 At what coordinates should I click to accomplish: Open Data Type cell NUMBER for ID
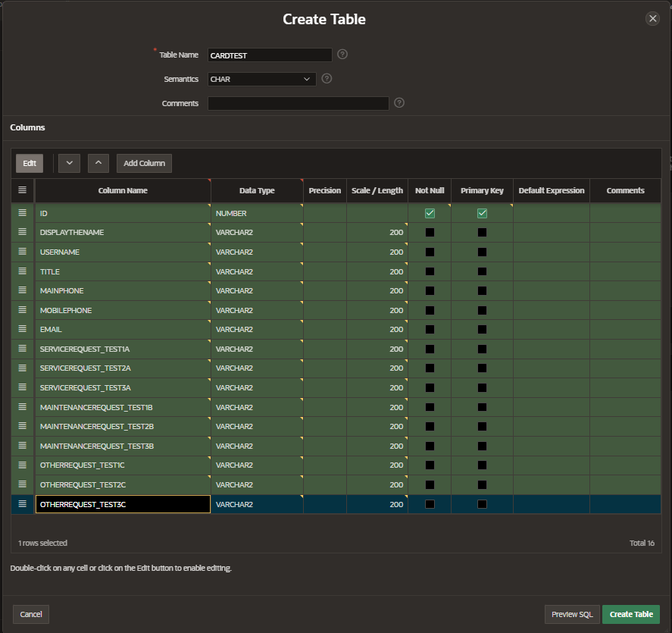tap(257, 213)
